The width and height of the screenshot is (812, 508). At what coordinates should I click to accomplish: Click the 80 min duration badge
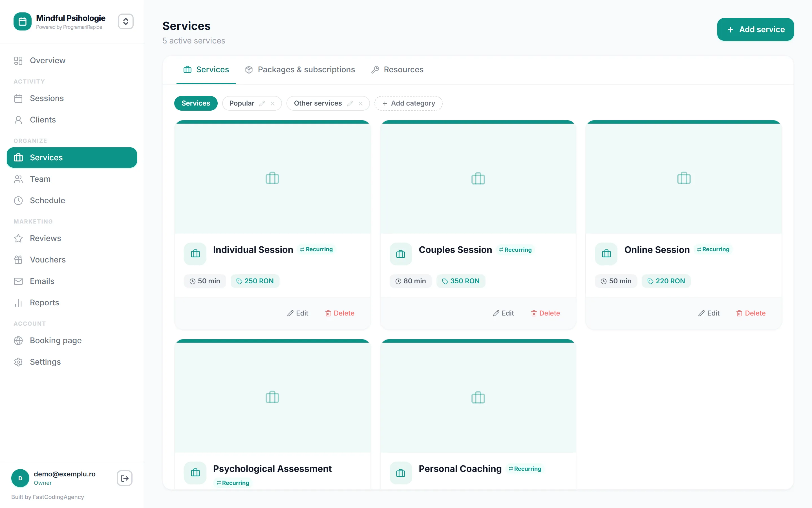click(x=410, y=281)
